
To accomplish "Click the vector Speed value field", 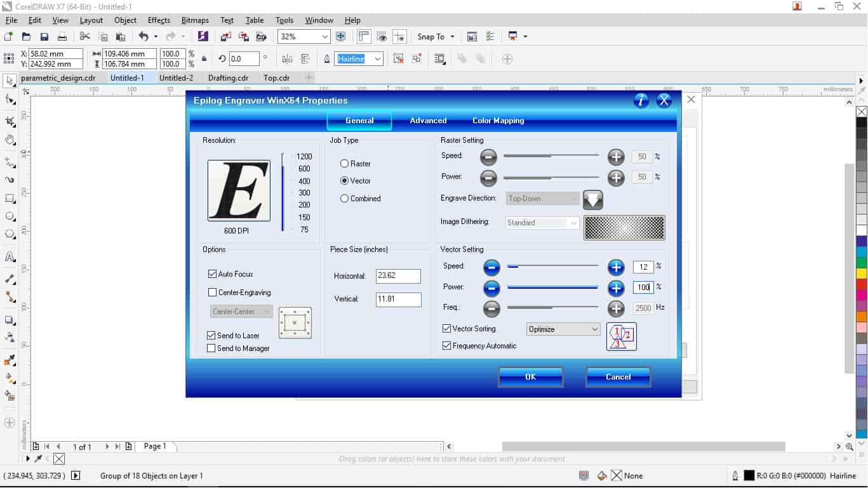I will [643, 267].
